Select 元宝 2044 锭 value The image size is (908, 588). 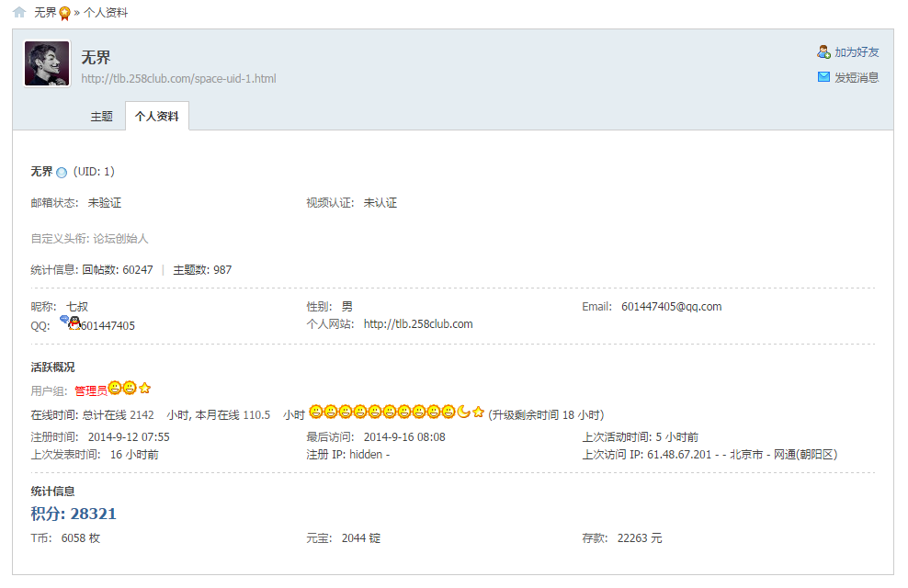point(361,538)
